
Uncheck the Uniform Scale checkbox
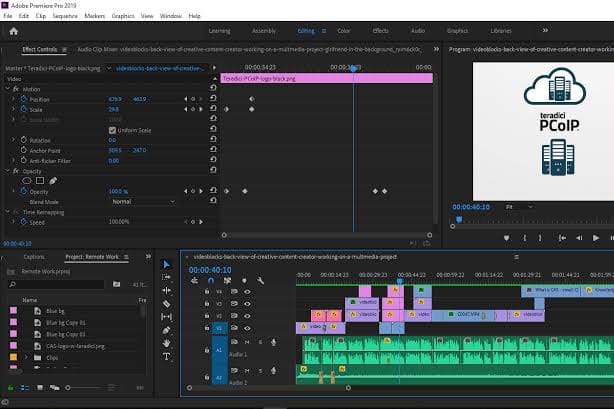[x=112, y=130]
